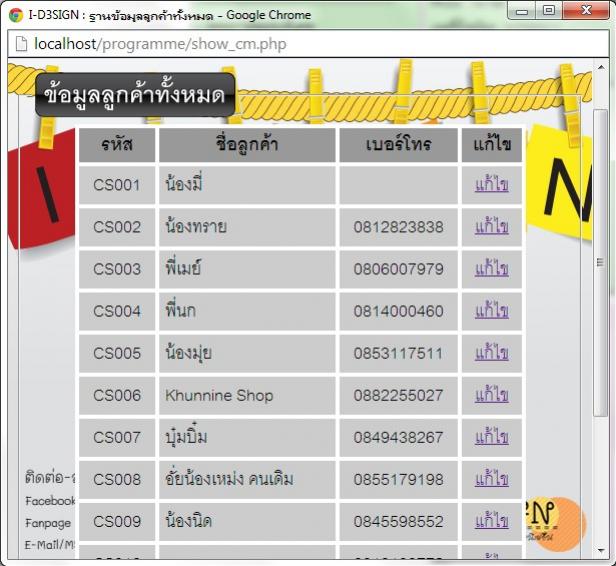This screenshot has width=616, height=566.
Task: Select the CS001 code cell
Action: 117,185
